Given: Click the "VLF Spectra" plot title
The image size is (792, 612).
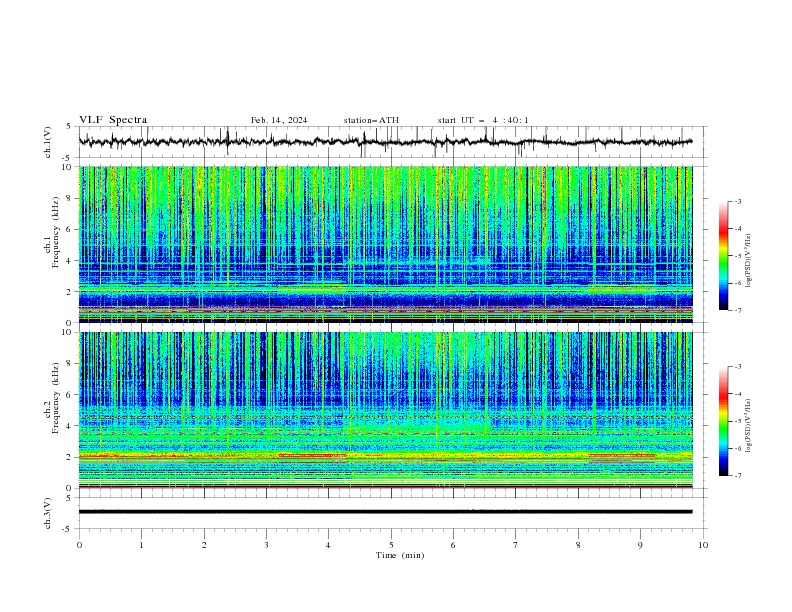Looking at the screenshot, I should point(113,120).
